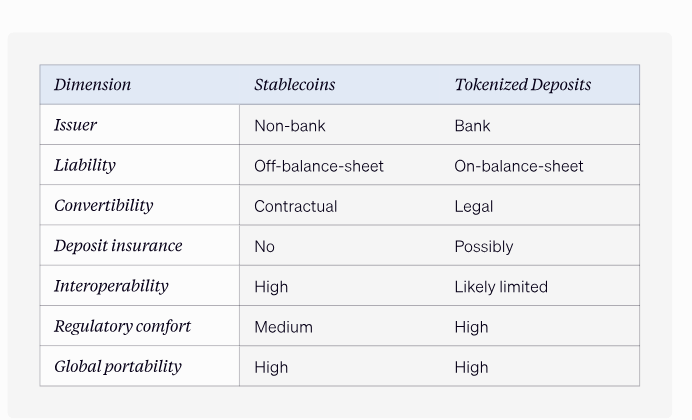
Task: Click the Dimension column header
Action: coord(93,85)
